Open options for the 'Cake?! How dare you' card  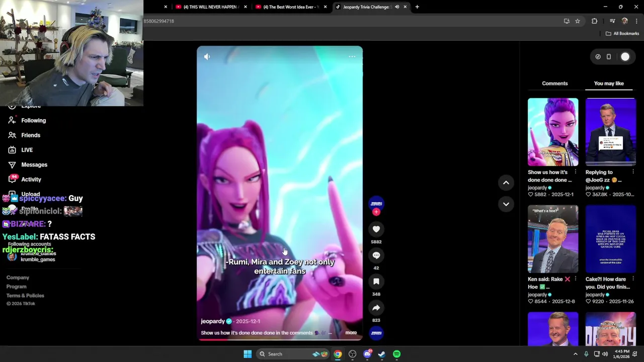click(x=633, y=279)
